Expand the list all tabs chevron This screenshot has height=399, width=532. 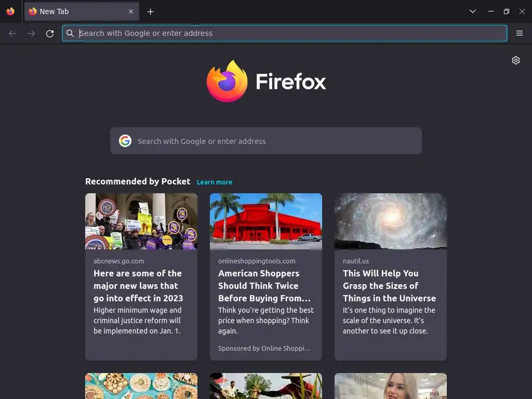pyautogui.click(x=473, y=11)
